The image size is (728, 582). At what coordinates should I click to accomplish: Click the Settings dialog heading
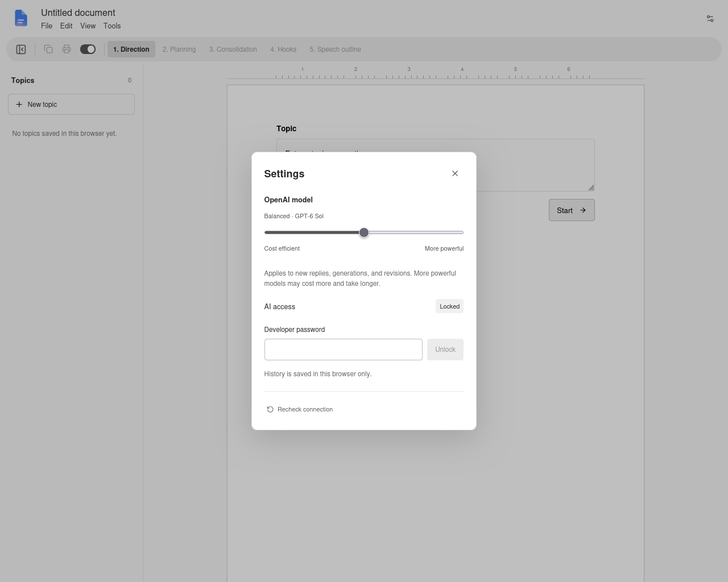tap(284, 174)
